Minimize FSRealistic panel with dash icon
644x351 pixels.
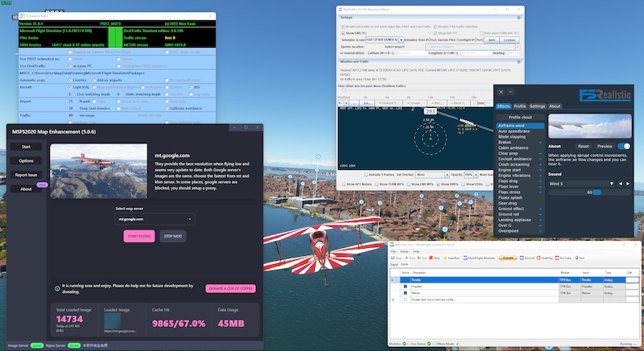[x=510, y=92]
